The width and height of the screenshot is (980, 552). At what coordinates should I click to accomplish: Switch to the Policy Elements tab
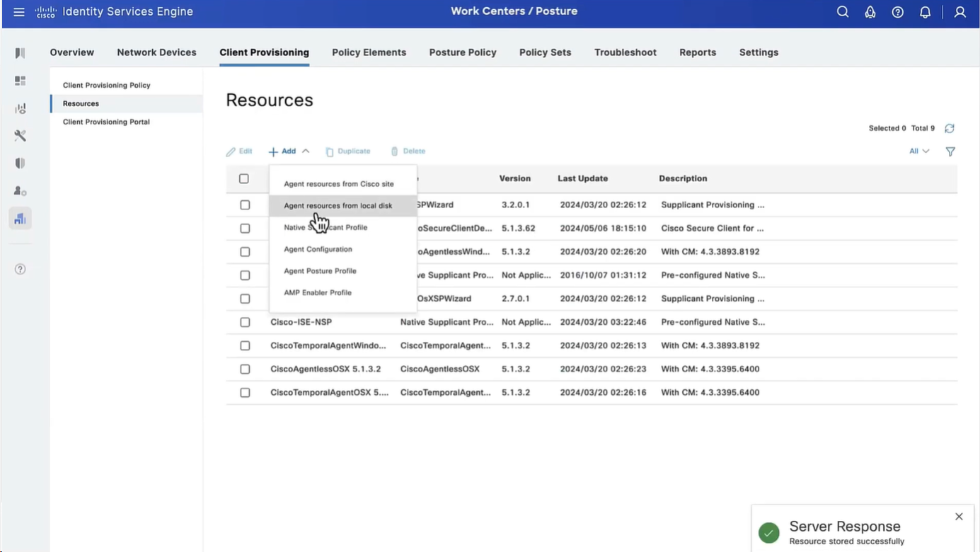point(369,52)
